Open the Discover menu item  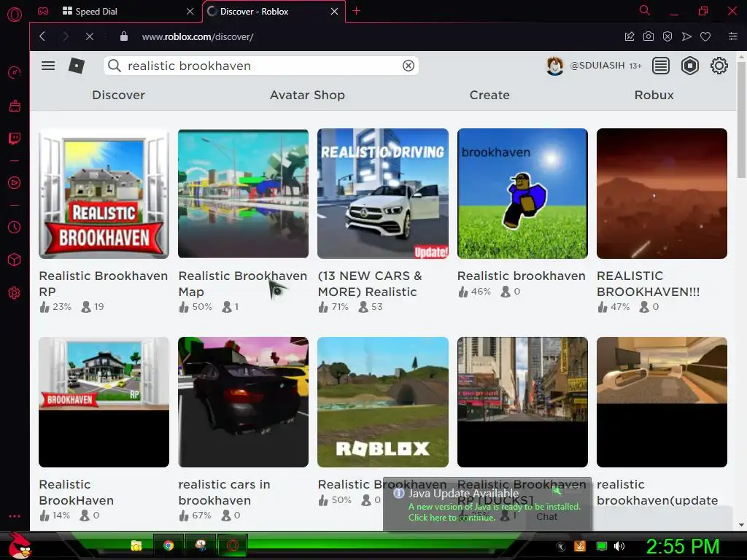[119, 95]
